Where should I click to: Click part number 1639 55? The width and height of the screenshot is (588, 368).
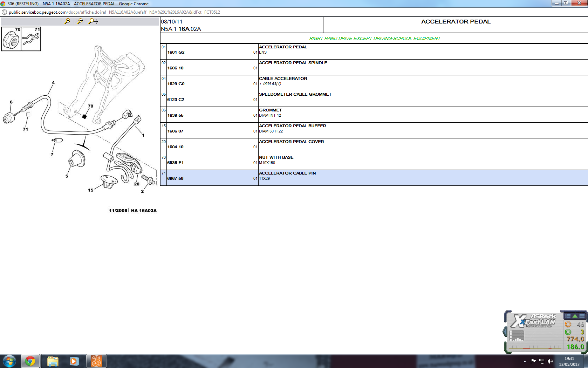(176, 115)
